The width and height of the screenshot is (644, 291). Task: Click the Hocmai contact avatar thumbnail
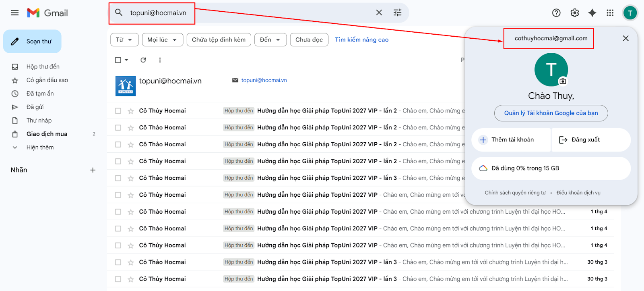click(x=126, y=86)
